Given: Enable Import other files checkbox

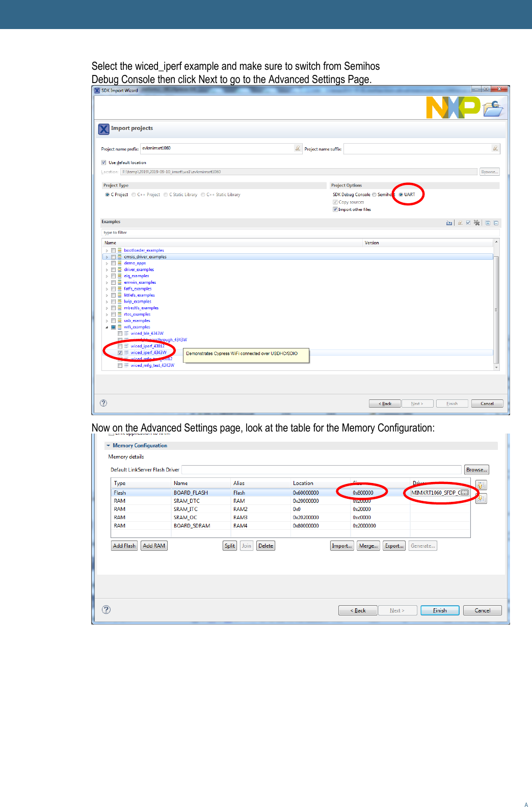Looking at the screenshot, I should click(x=335, y=209).
